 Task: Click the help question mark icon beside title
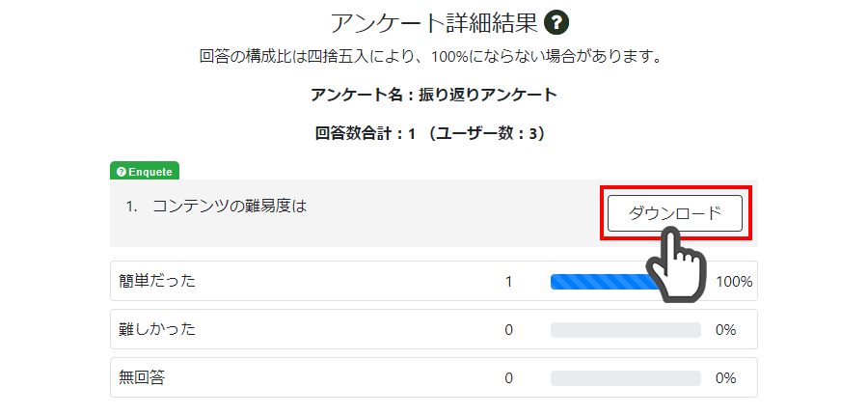pos(556,23)
